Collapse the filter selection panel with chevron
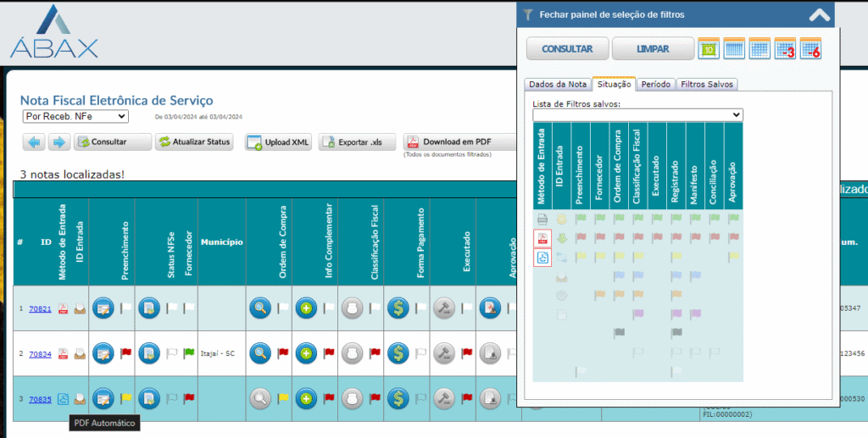Image resolution: width=868 pixels, height=438 pixels. (x=820, y=14)
